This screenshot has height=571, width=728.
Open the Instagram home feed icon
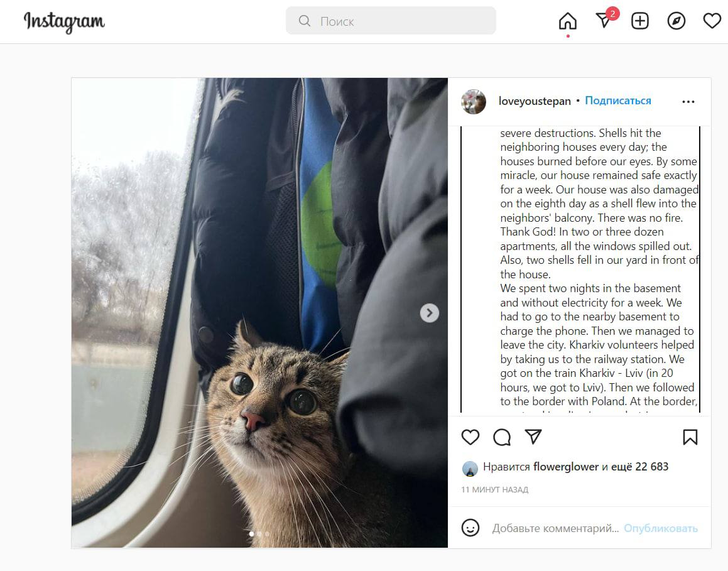[567, 21]
